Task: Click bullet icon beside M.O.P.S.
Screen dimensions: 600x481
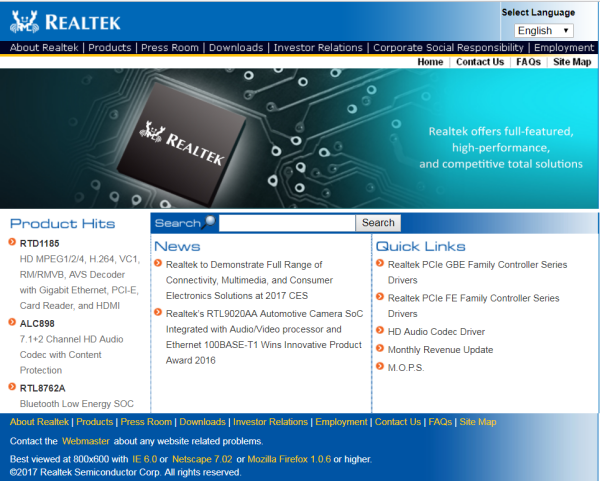Action: (380, 366)
